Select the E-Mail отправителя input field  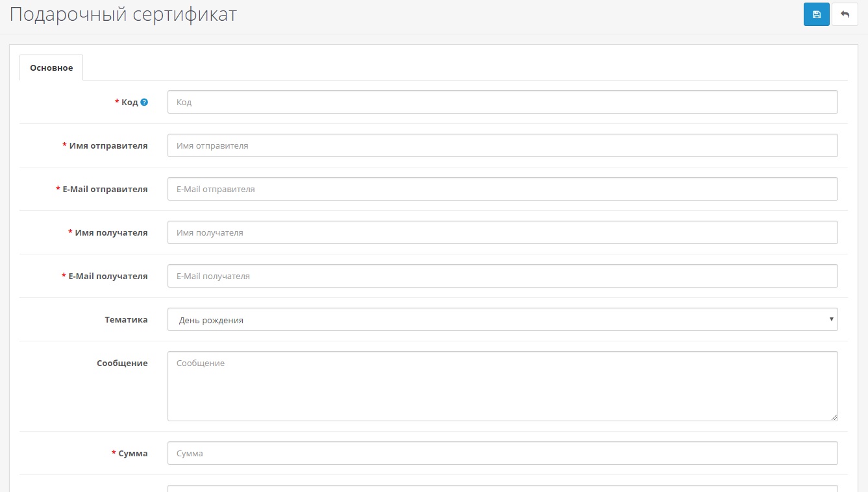tap(502, 189)
